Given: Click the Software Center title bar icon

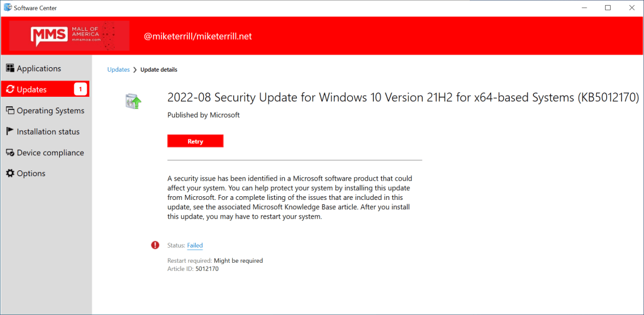Looking at the screenshot, I should (x=8, y=8).
